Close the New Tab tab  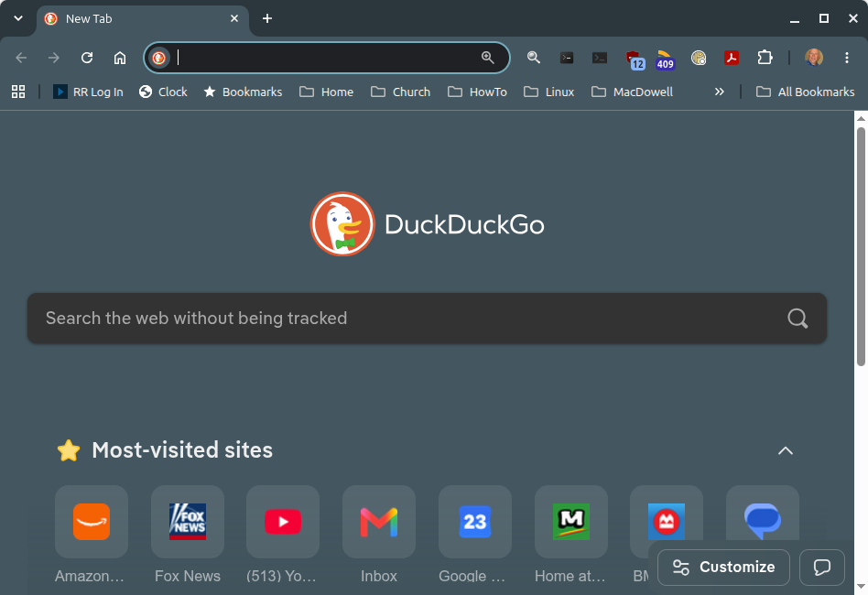click(234, 18)
